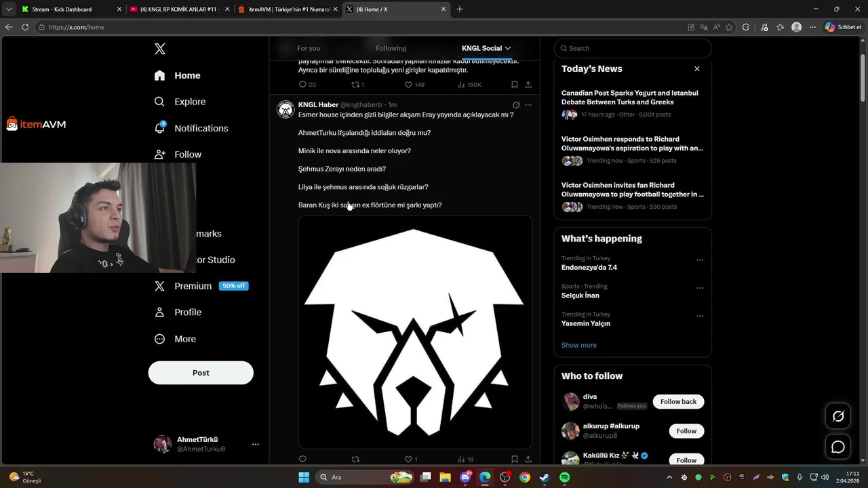Click the browser back arrow
The image size is (868, 488).
pyautogui.click(x=9, y=27)
